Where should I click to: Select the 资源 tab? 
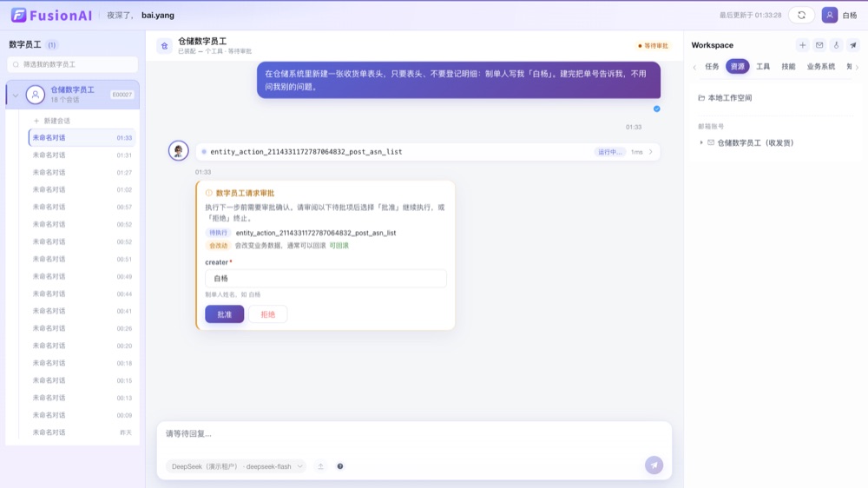pos(737,67)
